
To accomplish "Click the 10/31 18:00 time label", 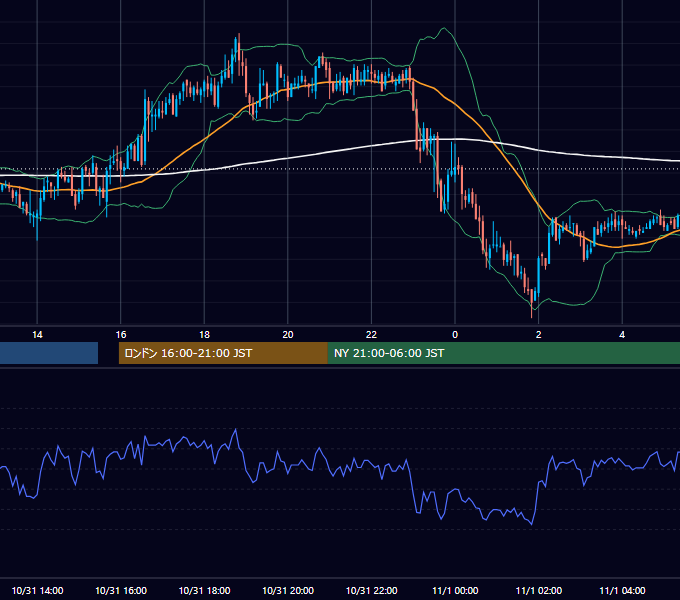I will tap(204, 590).
